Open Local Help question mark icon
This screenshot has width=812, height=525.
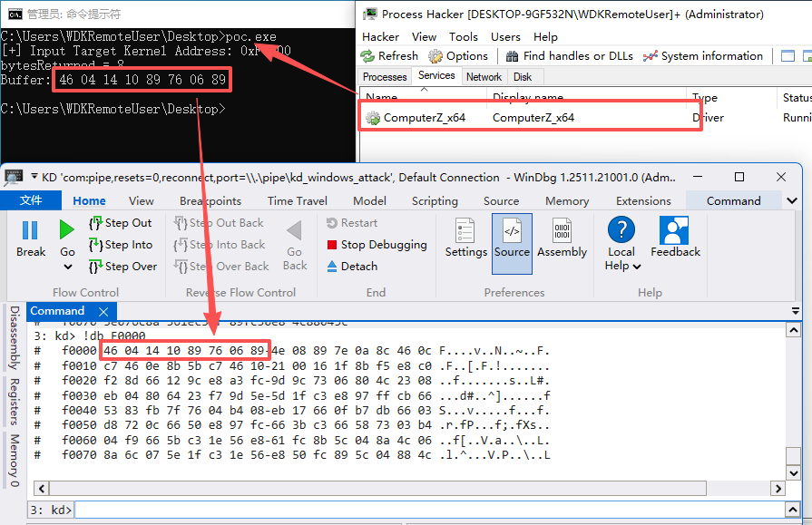coord(621,230)
